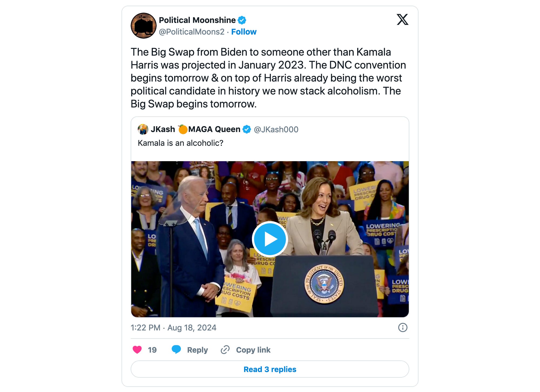Click the chain link copy icon
This screenshot has height=392, width=540.
pos(225,350)
